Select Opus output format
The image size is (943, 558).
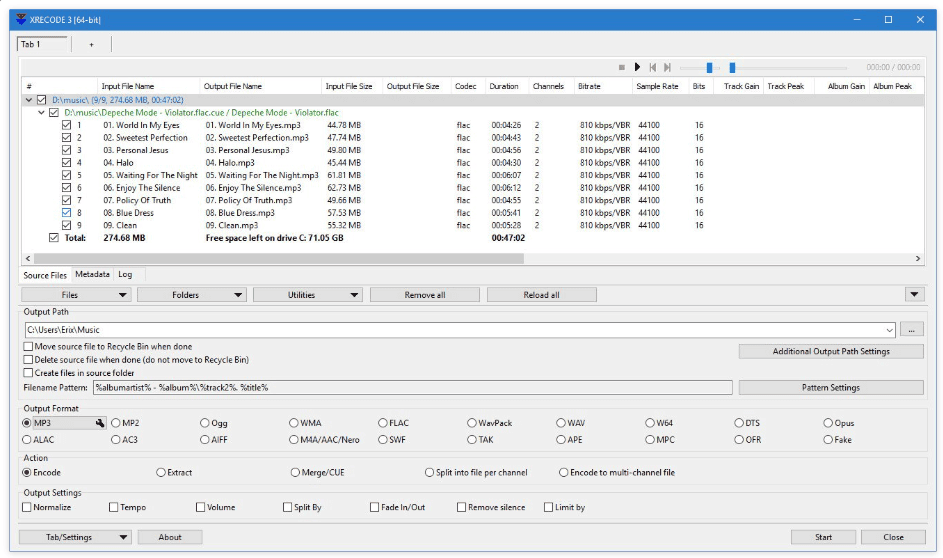click(x=828, y=423)
